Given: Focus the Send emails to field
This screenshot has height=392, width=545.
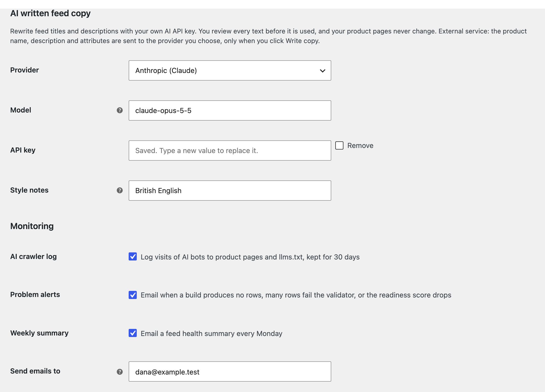Looking at the screenshot, I should 230,371.
